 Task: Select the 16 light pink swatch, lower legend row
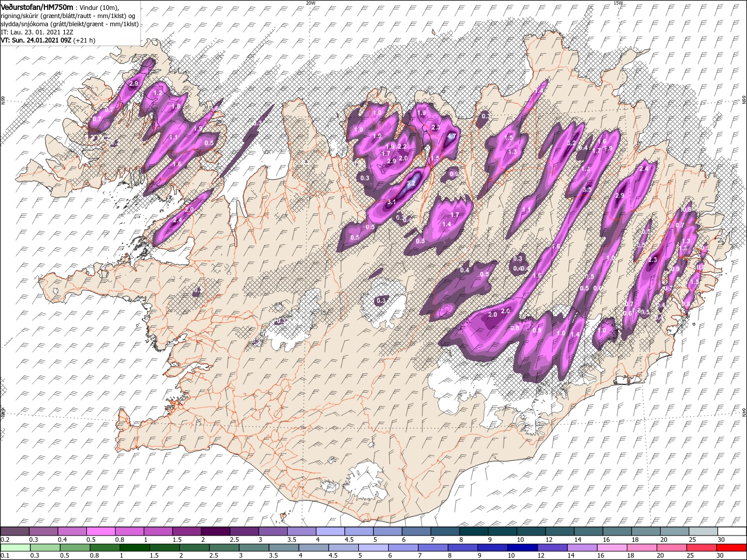click(x=612, y=548)
